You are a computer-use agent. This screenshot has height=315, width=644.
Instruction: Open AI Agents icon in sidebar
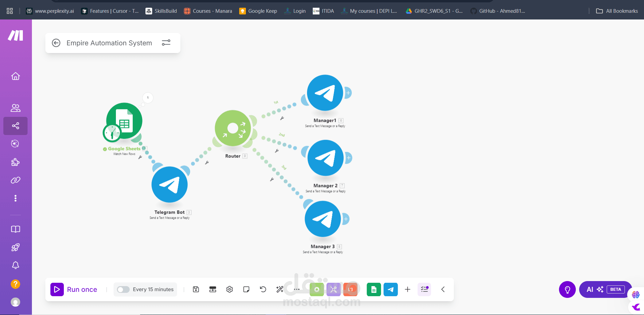tap(15, 144)
